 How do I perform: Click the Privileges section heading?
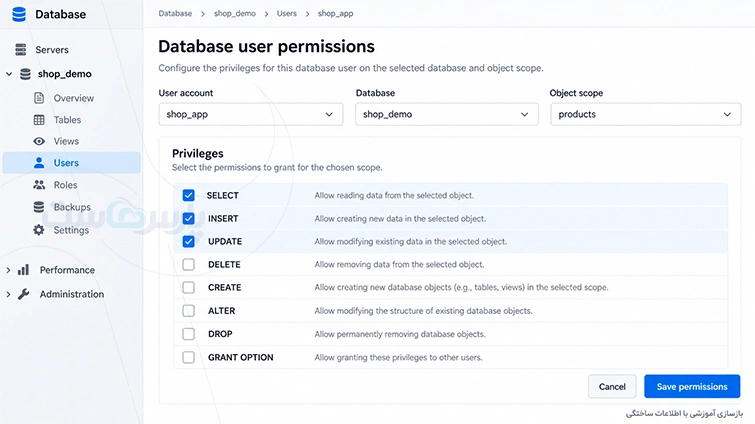pyautogui.click(x=197, y=154)
